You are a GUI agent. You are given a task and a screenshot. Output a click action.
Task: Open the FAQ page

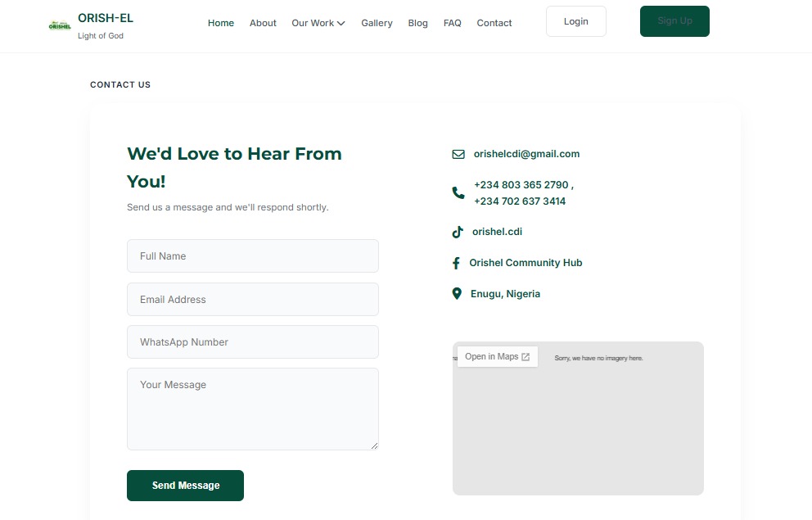(x=452, y=23)
